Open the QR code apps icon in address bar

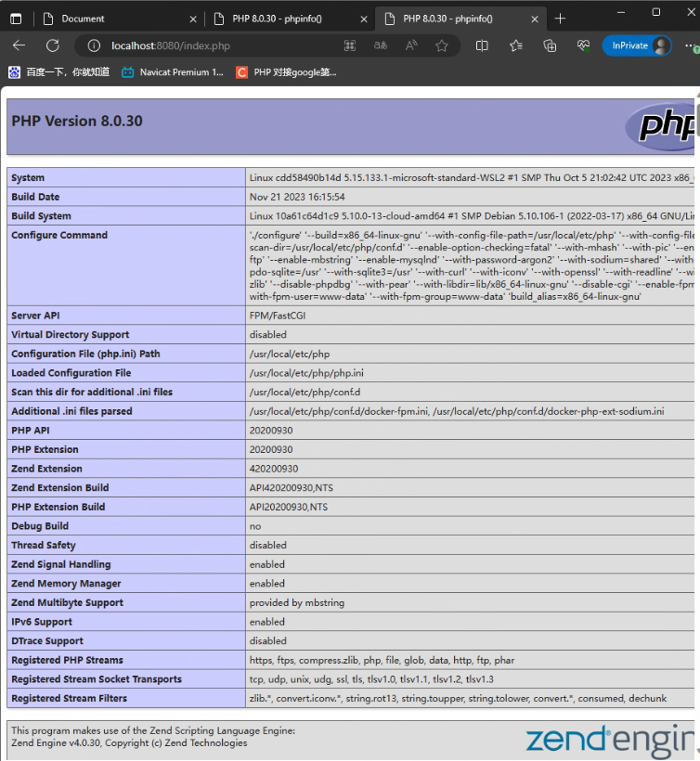[x=350, y=45]
